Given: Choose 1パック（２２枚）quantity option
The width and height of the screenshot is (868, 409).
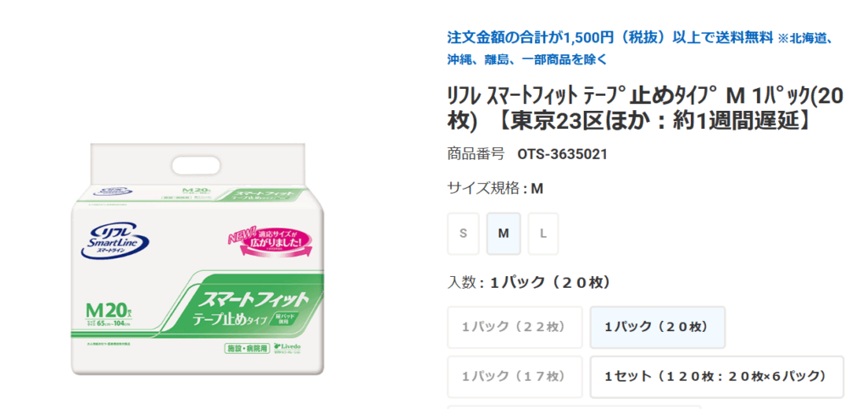Looking at the screenshot, I should pyautogui.click(x=515, y=327).
